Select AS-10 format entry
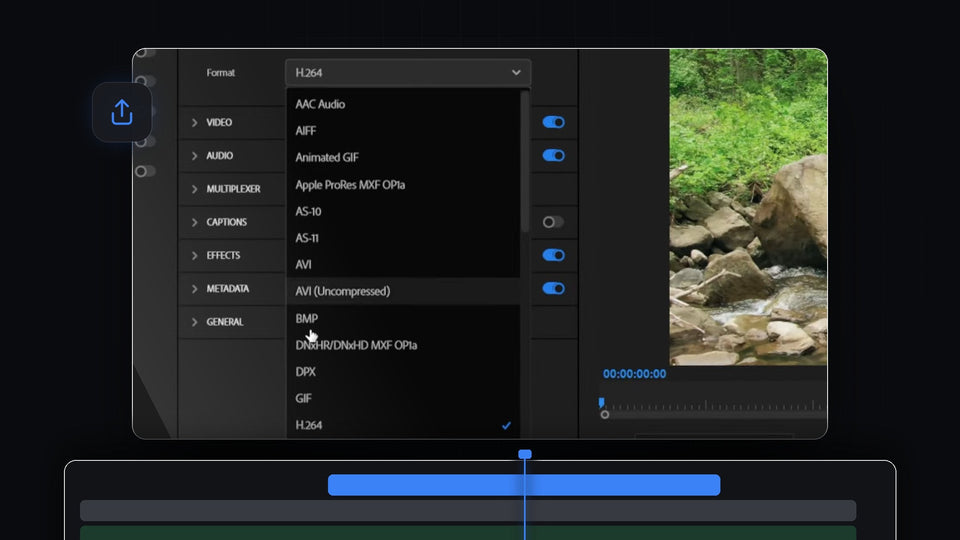Viewport: 960px width, 540px height. tap(403, 211)
